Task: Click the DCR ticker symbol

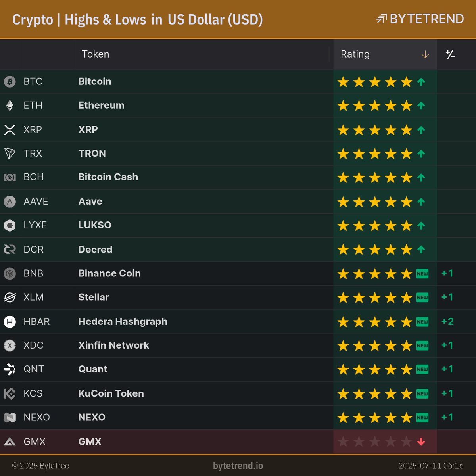Action: (x=34, y=250)
